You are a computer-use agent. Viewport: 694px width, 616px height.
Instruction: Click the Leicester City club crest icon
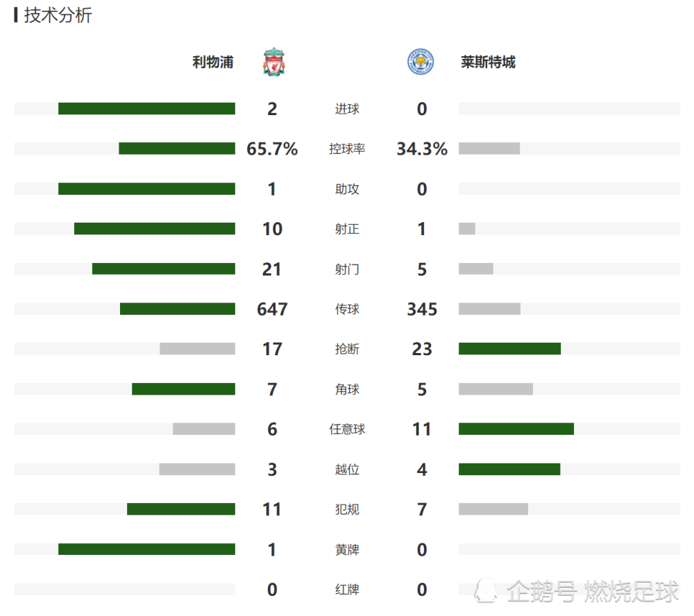(421, 62)
